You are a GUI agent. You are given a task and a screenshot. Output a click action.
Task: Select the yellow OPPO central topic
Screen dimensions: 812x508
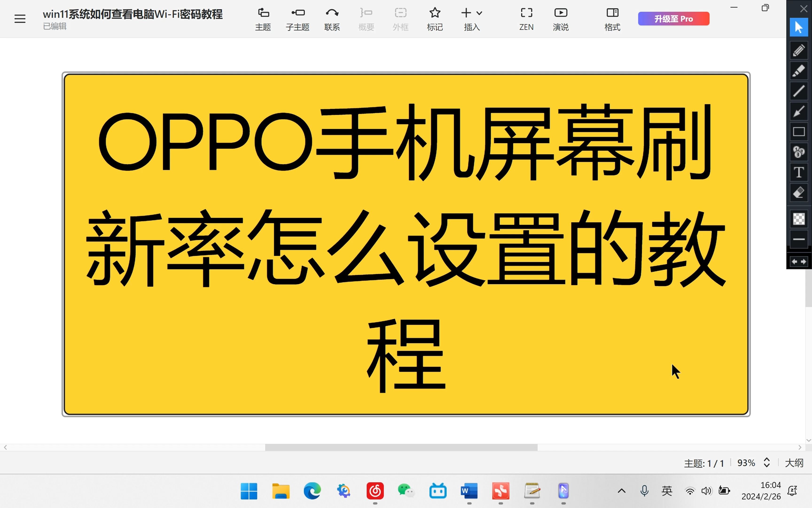coord(406,244)
